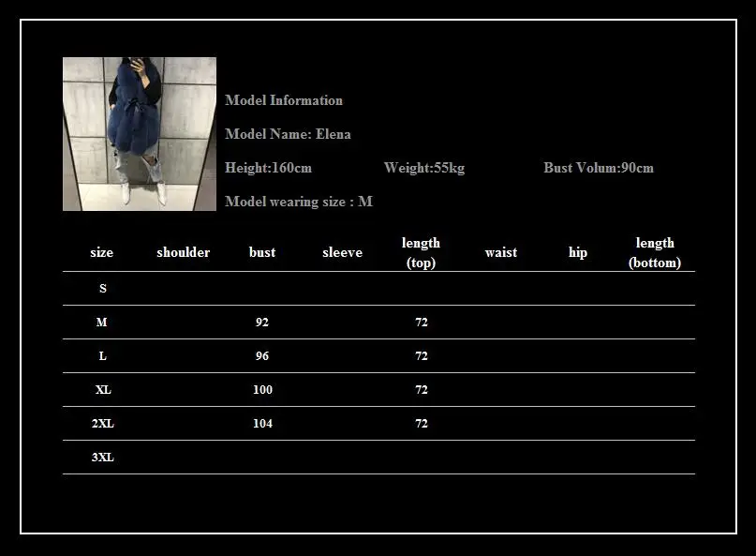The image size is (756, 556).
Task: Click bust value '100' in XL row
Action: tap(262, 390)
